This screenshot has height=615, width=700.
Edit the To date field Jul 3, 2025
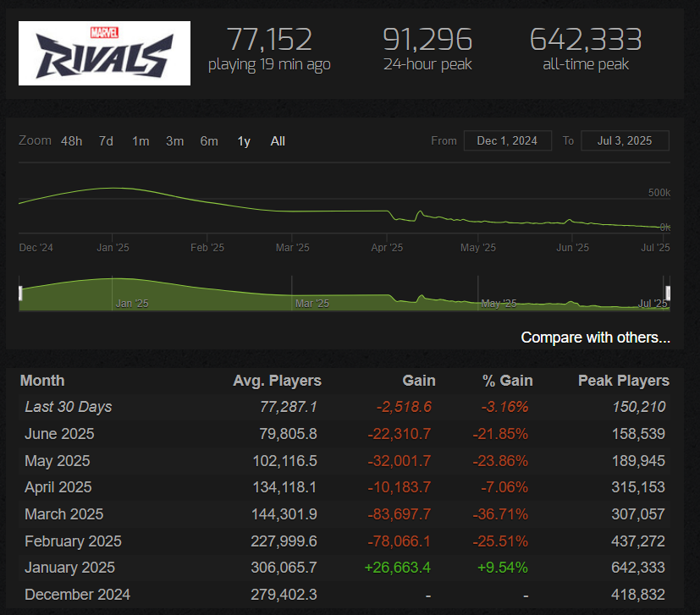[625, 140]
